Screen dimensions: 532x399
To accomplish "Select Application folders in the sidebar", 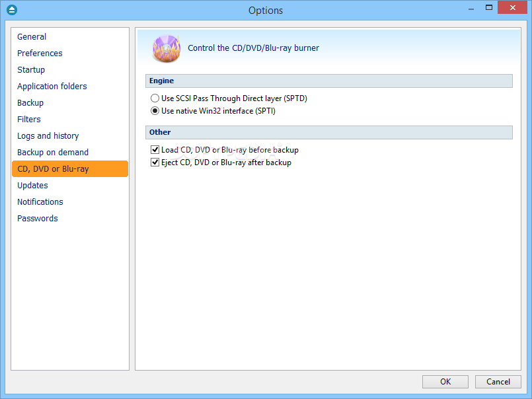I will tap(52, 86).
